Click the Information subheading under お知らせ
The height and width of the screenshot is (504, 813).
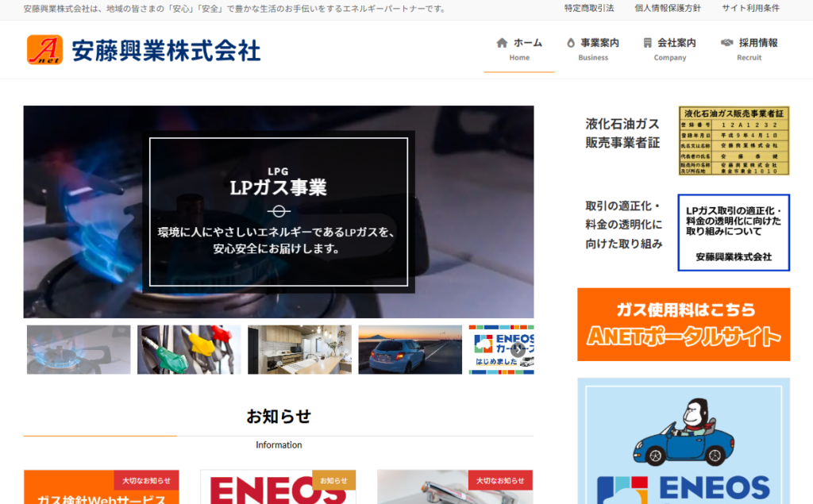tap(279, 445)
